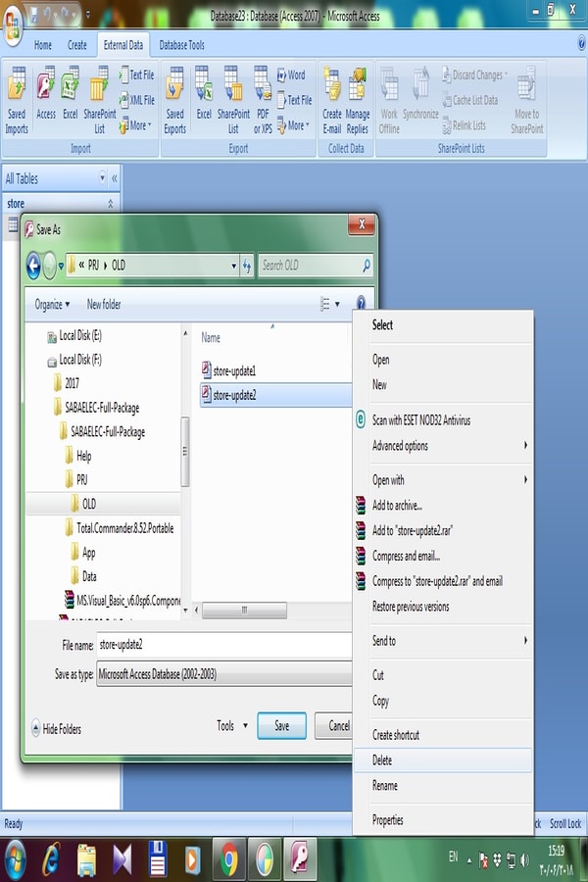
Task: Select the store-update1 file
Action: click(x=229, y=370)
